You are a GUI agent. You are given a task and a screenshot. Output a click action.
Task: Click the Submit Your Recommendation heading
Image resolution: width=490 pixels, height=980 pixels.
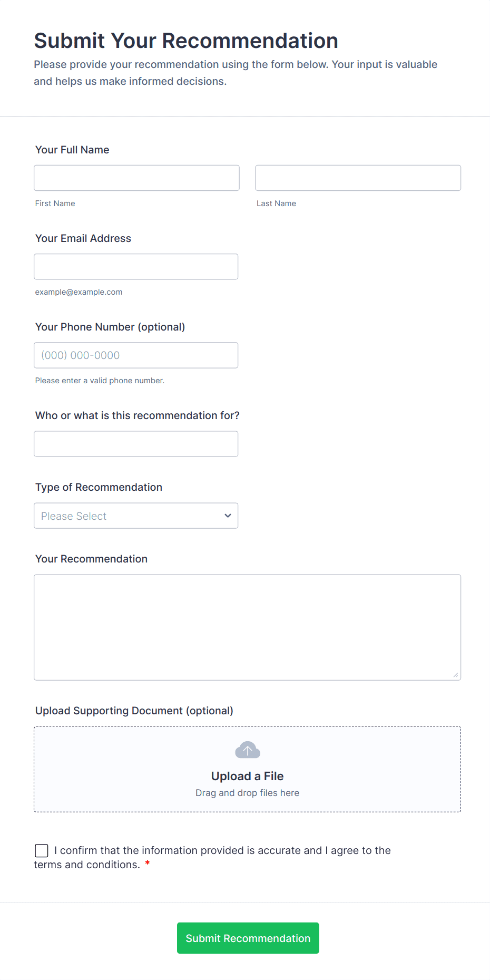[186, 41]
